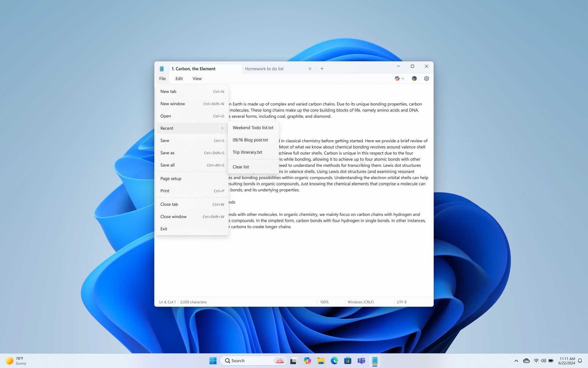This screenshot has height=368, width=588.
Task: Click the Settings gear icon in Notepad
Action: coord(426,79)
